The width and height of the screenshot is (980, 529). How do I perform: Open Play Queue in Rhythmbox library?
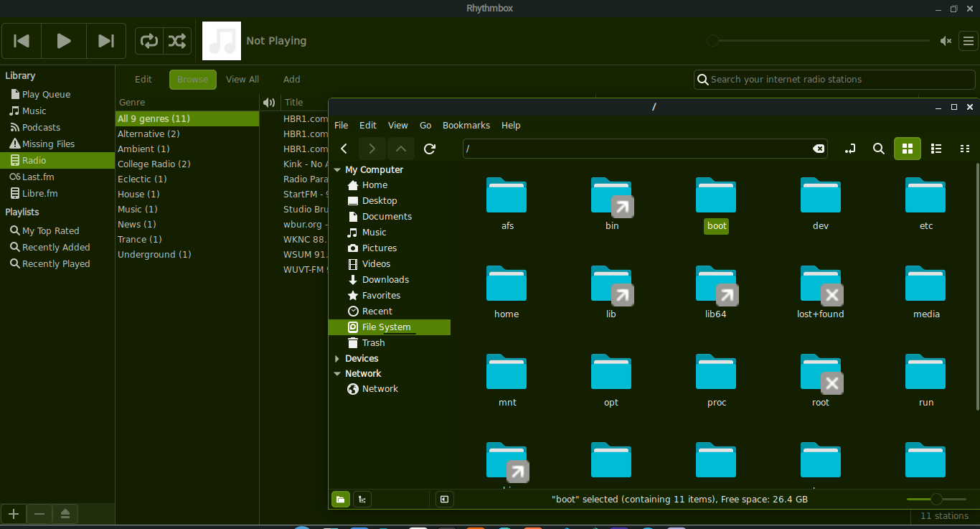point(46,94)
